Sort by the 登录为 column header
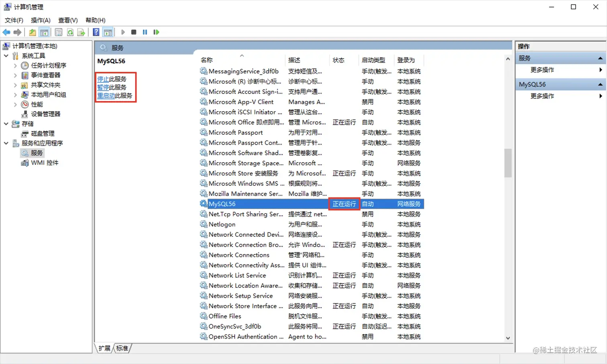 coord(409,60)
